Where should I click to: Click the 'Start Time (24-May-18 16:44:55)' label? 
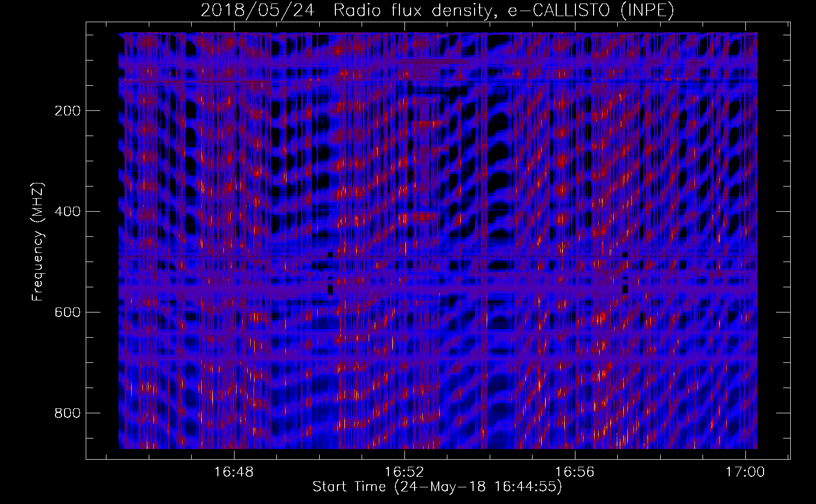(437, 487)
